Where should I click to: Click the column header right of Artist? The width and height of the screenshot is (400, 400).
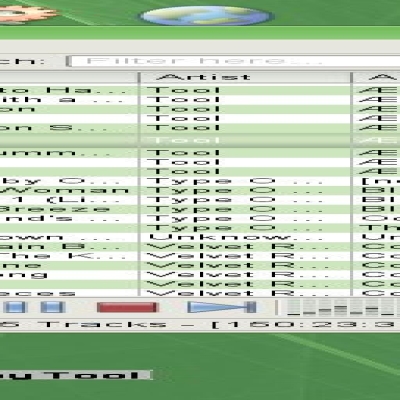[x=377, y=77]
